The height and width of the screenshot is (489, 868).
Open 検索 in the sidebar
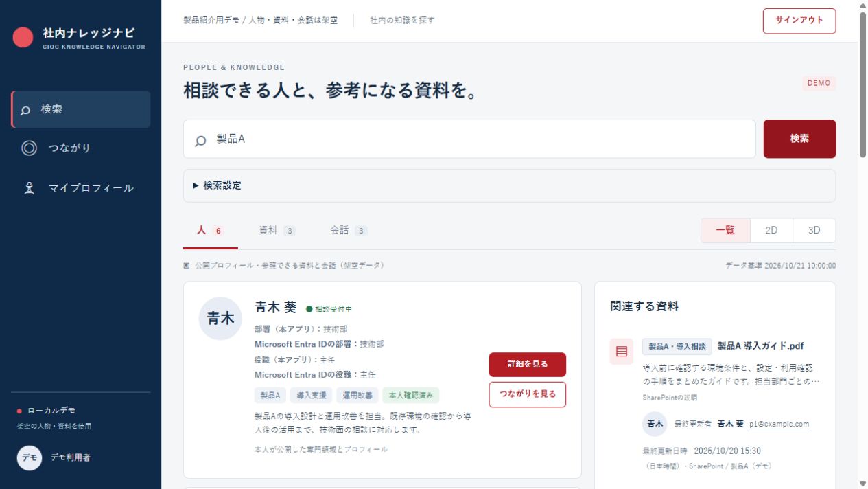coord(81,109)
